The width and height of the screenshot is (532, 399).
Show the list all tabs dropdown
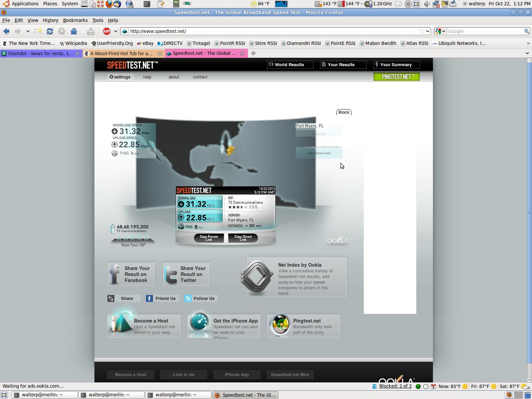pyautogui.click(x=527, y=53)
